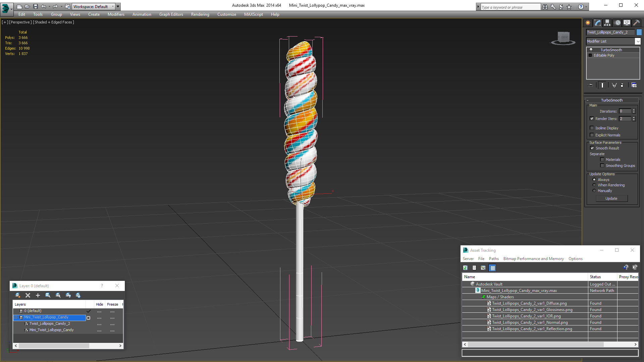
Task: Open the Create panel star icon
Action: pyautogui.click(x=588, y=23)
